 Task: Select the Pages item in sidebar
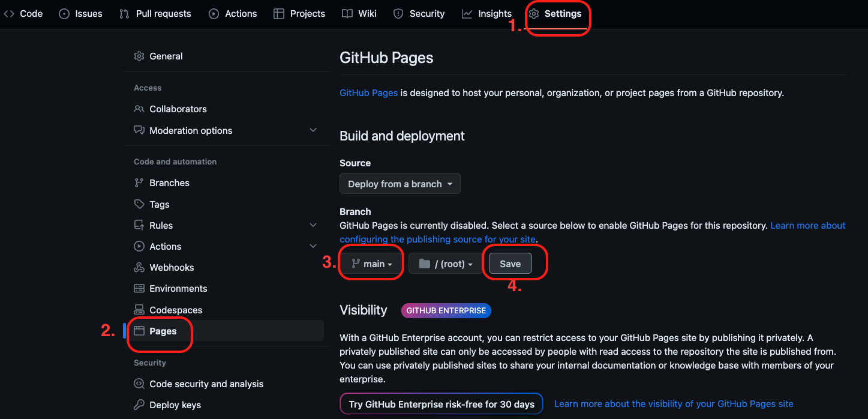(x=223, y=331)
